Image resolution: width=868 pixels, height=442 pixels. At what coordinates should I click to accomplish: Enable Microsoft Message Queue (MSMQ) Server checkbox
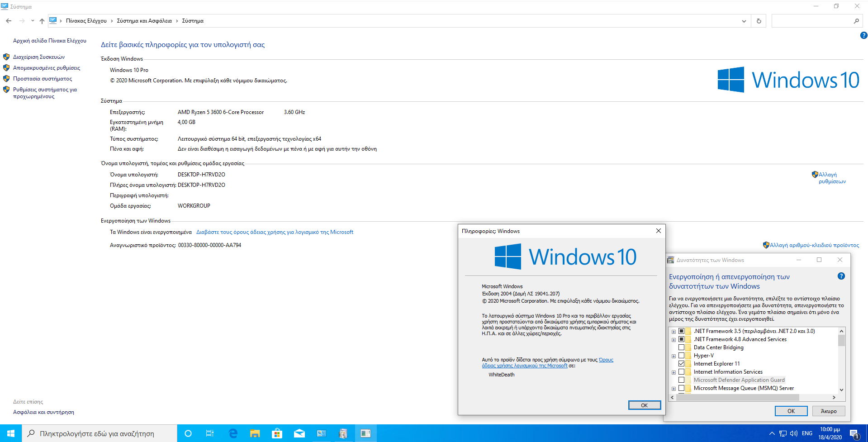681,388
